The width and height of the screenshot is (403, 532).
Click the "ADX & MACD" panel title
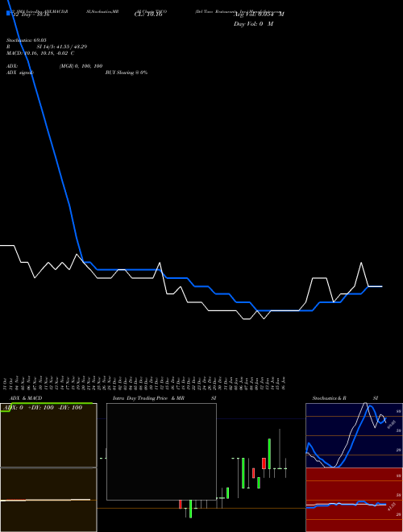(x=26, y=398)
